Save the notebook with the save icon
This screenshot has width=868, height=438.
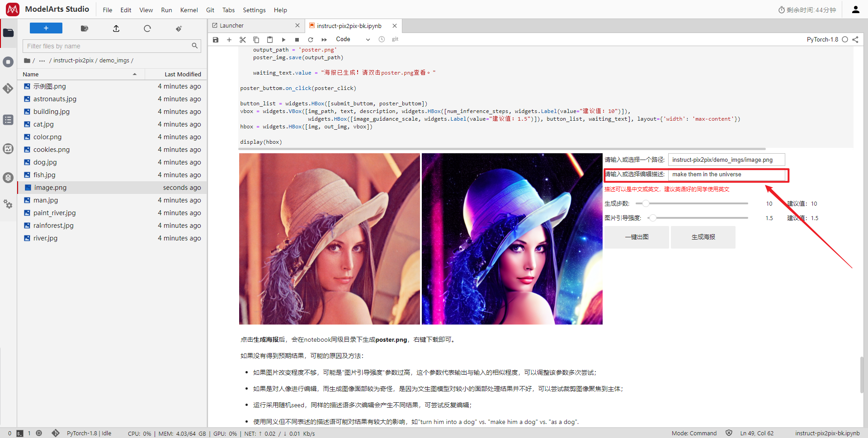216,40
